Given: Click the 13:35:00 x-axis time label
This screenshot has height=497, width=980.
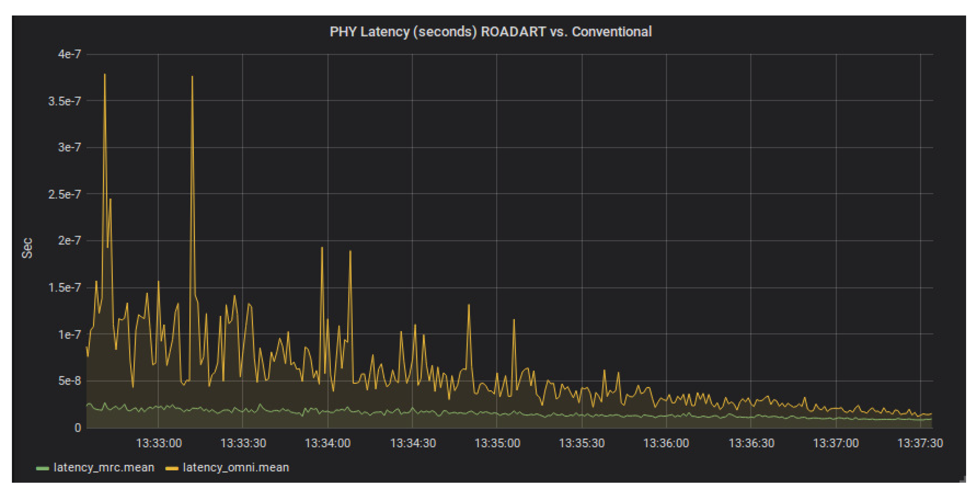Looking at the screenshot, I should [x=497, y=443].
